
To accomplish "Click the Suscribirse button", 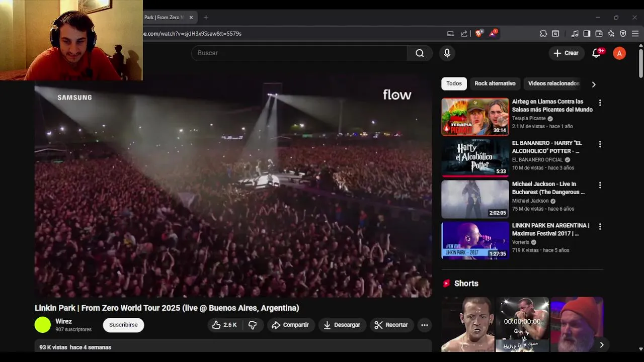I will pyautogui.click(x=123, y=325).
